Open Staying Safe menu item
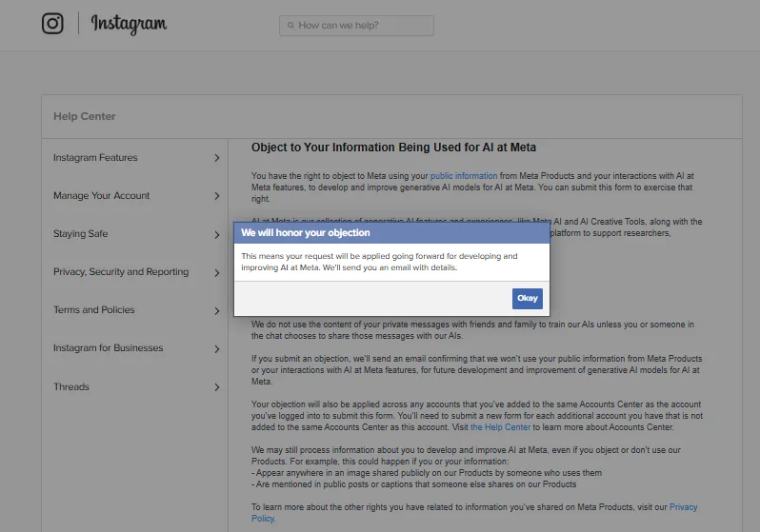760x532 pixels. tap(80, 233)
